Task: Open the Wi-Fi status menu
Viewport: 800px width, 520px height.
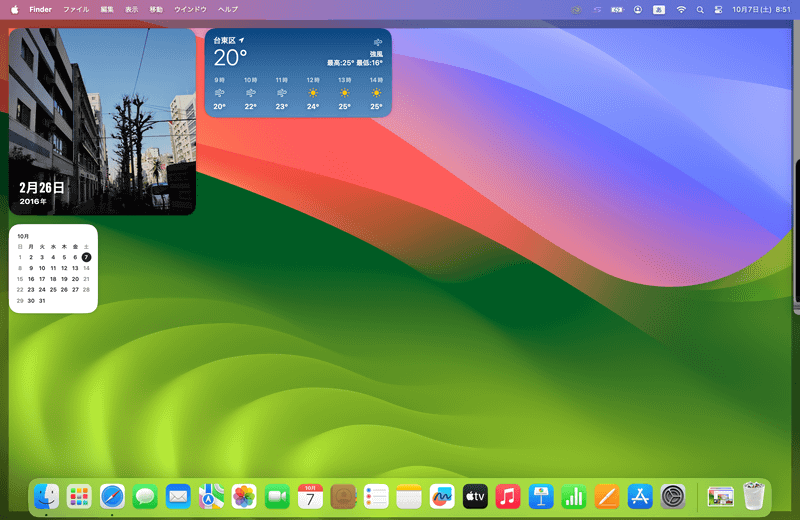Action: 681,9
